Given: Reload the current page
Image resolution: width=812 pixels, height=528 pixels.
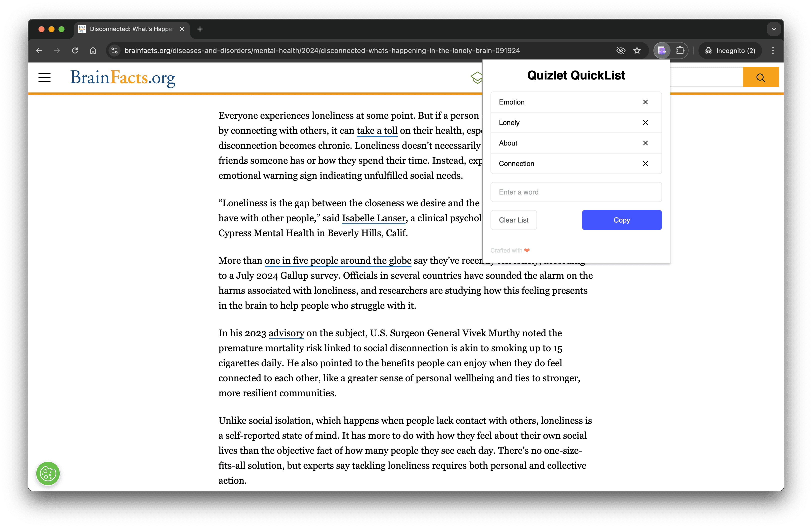Looking at the screenshot, I should [75, 50].
